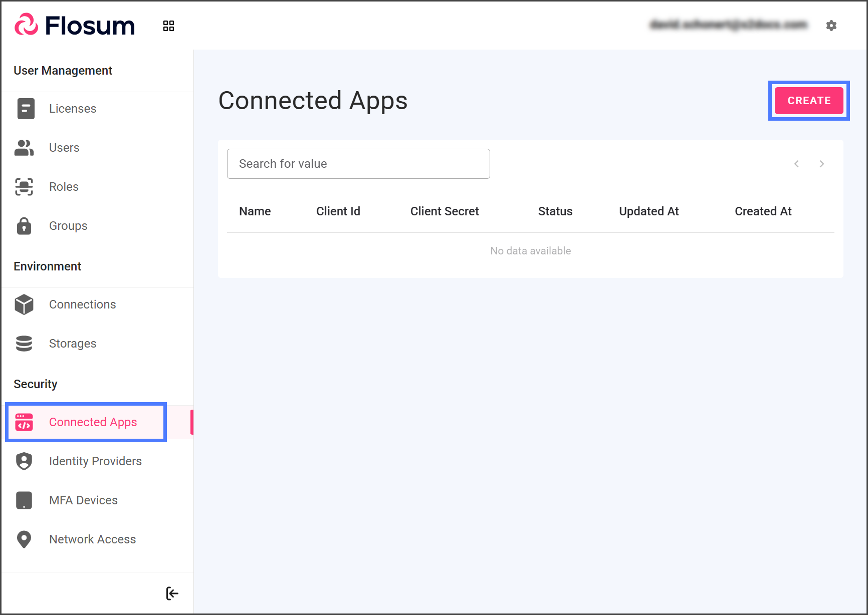Sort by the Updated At column
Image resolution: width=868 pixels, height=615 pixels.
pos(648,211)
